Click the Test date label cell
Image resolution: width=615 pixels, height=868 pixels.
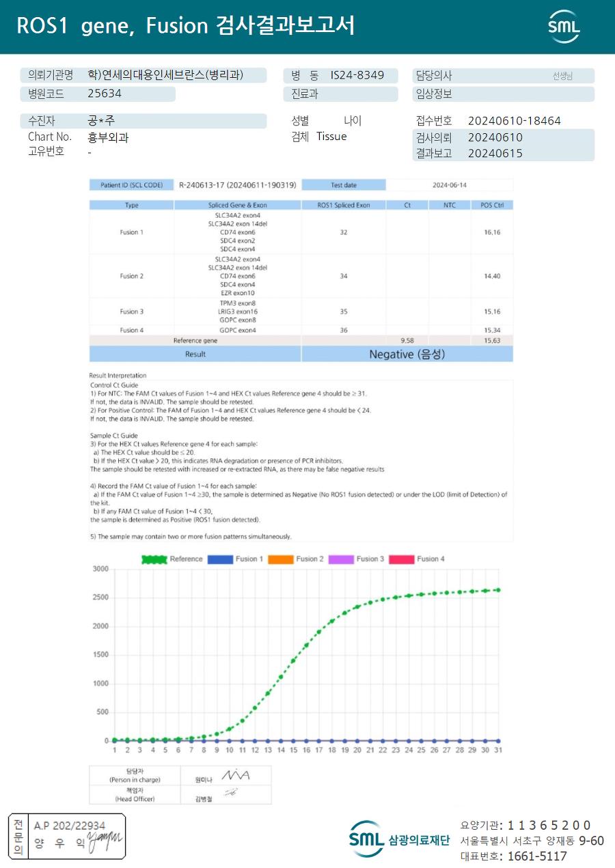click(344, 185)
